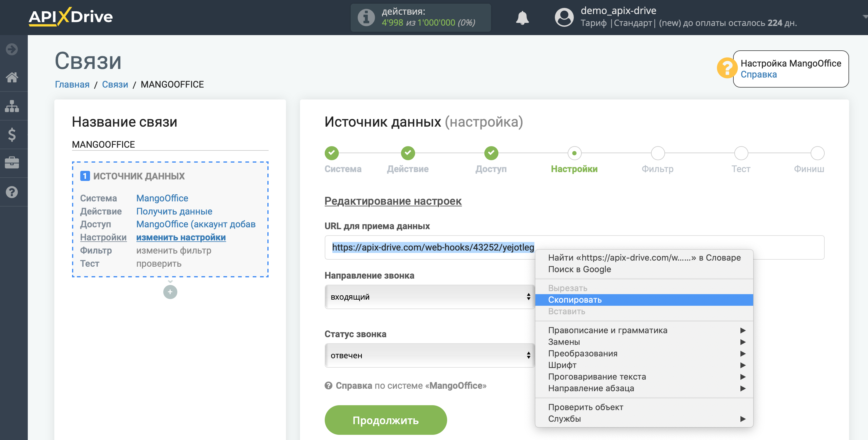The height and width of the screenshot is (440, 868).
Task: Click the MANGOOFFICE connection name field
Action: coord(170,144)
